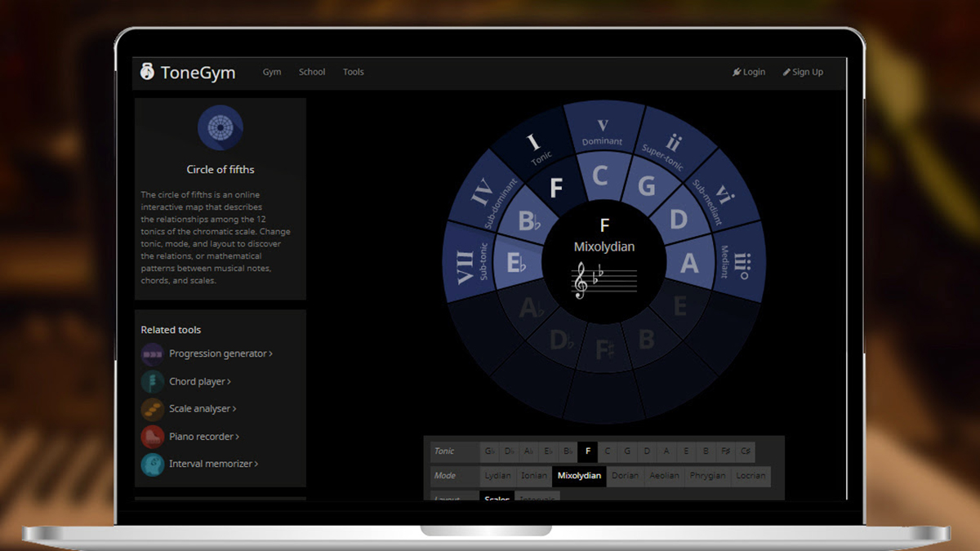Set tonic to E in Tonic row
This screenshot has height=551, width=980.
(686, 451)
